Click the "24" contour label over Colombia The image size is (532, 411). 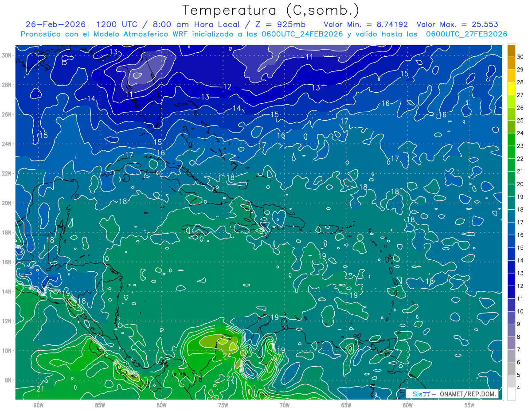(x=227, y=355)
